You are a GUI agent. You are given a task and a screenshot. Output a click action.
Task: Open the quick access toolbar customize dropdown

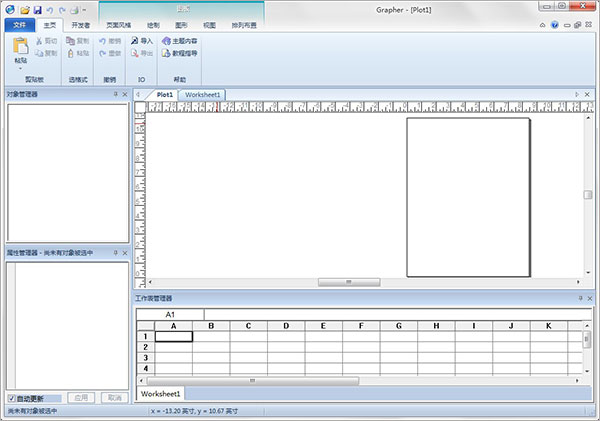85,9
